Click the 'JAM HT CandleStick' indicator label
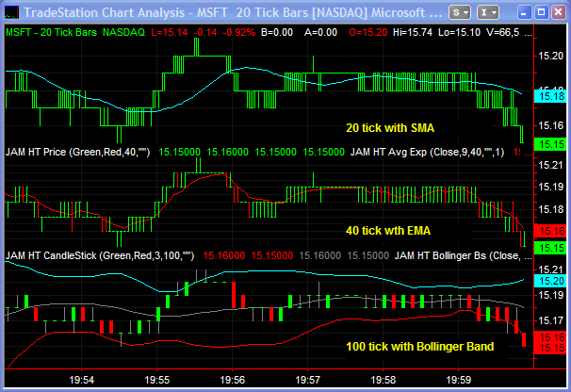 point(100,255)
